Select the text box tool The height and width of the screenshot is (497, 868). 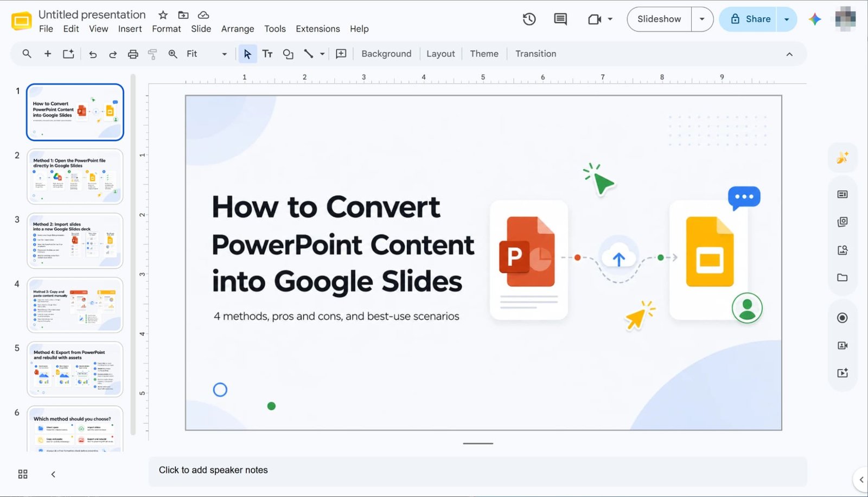(x=267, y=54)
